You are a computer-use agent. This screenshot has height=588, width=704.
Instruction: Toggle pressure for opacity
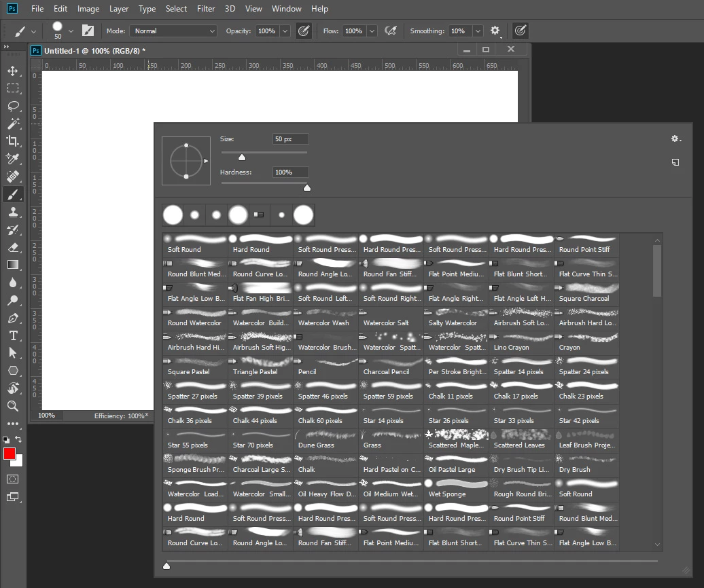[x=304, y=31]
